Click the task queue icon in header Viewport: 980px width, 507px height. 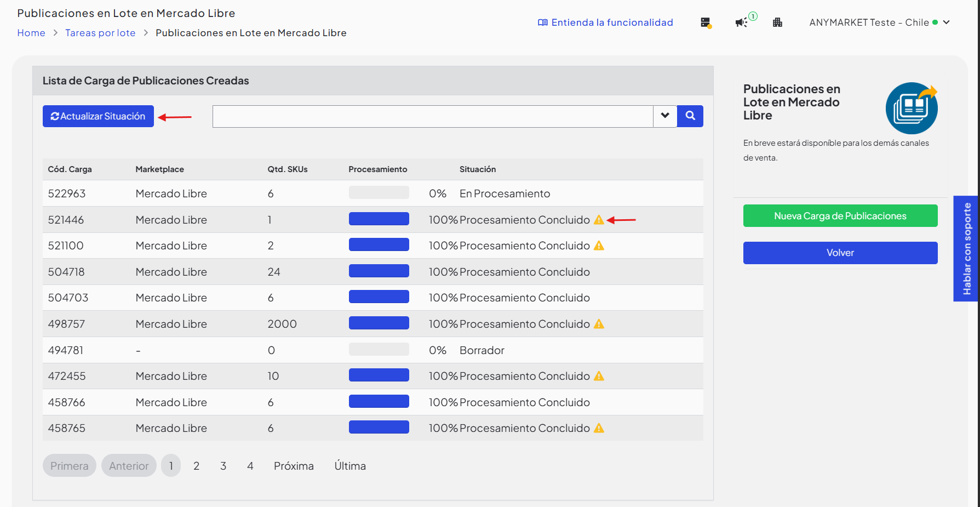(706, 23)
